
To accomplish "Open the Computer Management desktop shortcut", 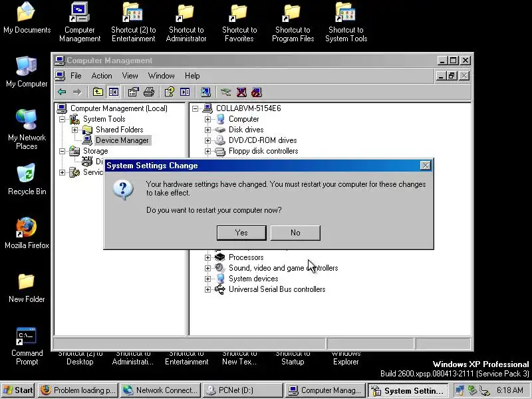I will 80,22.
